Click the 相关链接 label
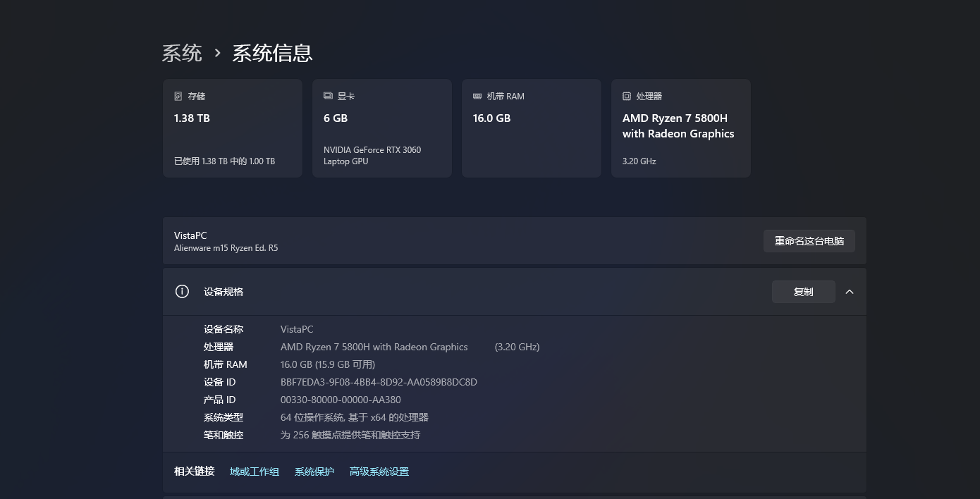This screenshot has height=499, width=980. tap(194, 472)
